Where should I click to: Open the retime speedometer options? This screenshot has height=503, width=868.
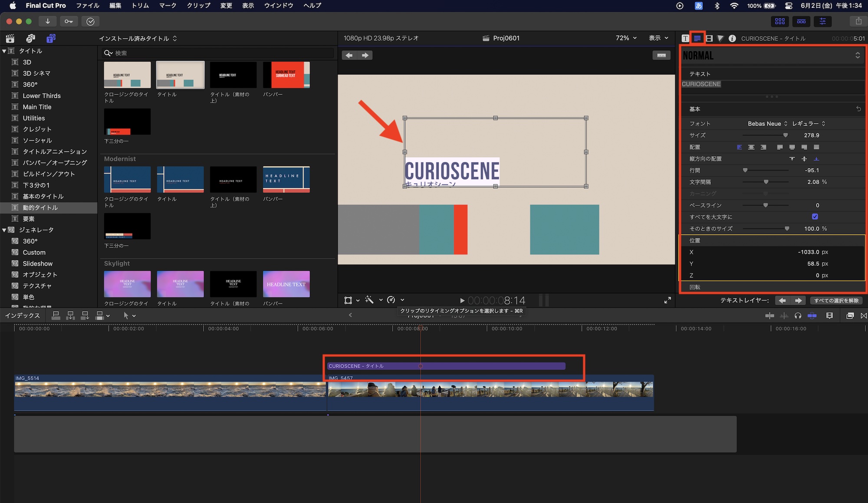tap(391, 300)
